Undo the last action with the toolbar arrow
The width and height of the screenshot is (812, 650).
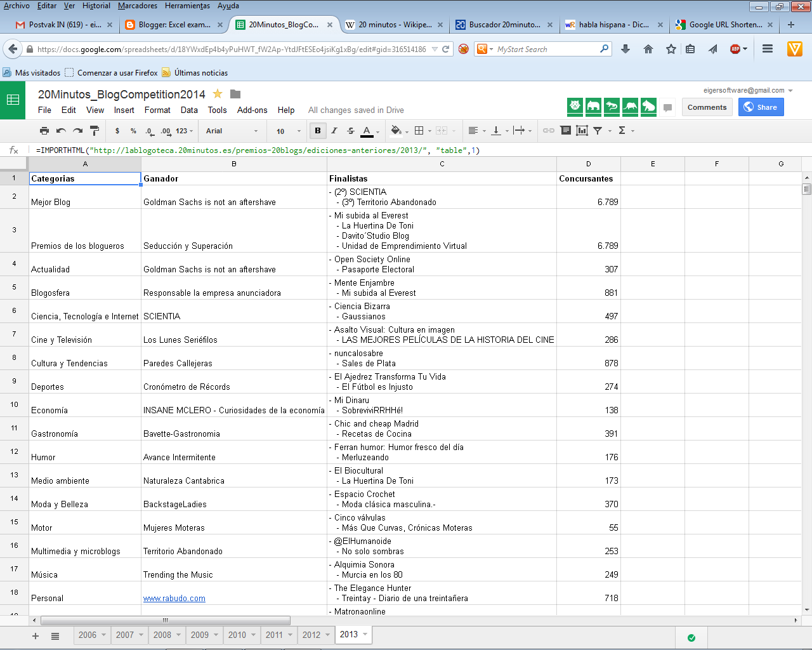tap(61, 131)
